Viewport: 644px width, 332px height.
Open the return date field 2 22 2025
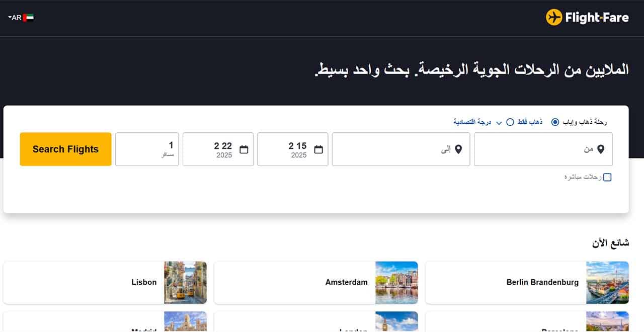(x=218, y=149)
